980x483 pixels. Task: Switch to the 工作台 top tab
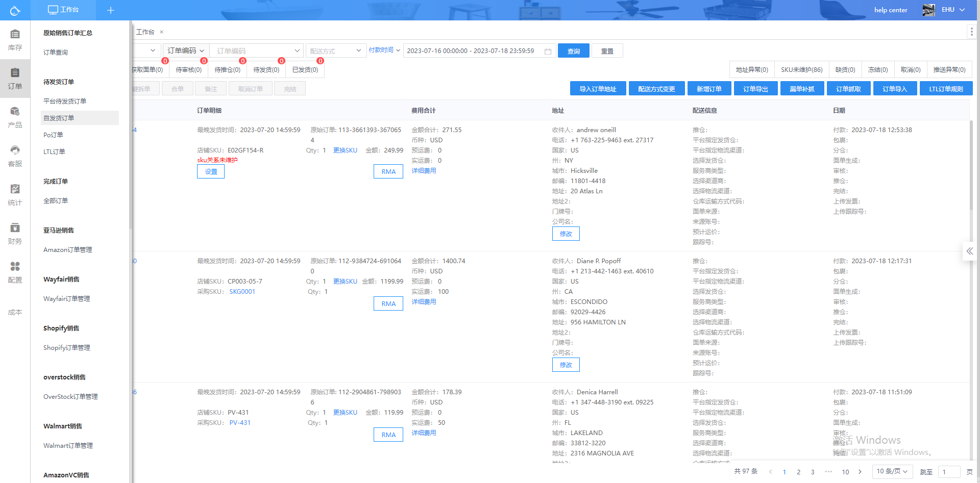[63, 10]
